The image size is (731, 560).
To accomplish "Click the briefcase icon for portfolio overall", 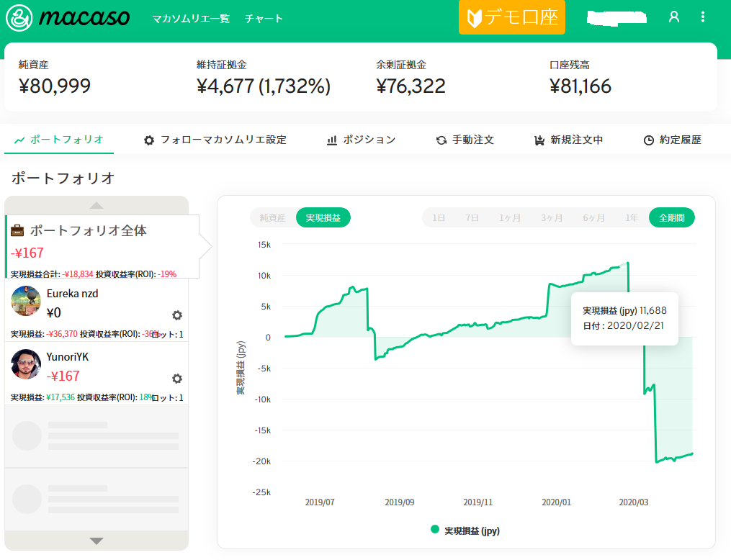I will point(18,231).
